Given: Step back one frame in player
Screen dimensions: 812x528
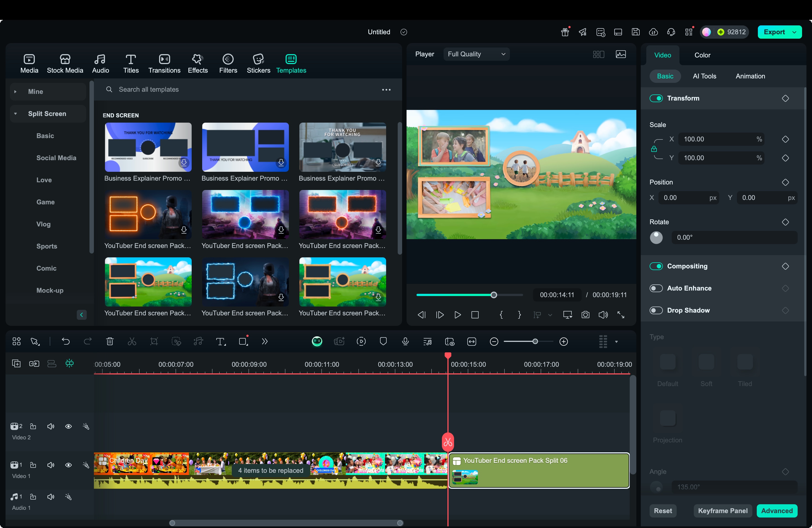Looking at the screenshot, I should coord(422,315).
